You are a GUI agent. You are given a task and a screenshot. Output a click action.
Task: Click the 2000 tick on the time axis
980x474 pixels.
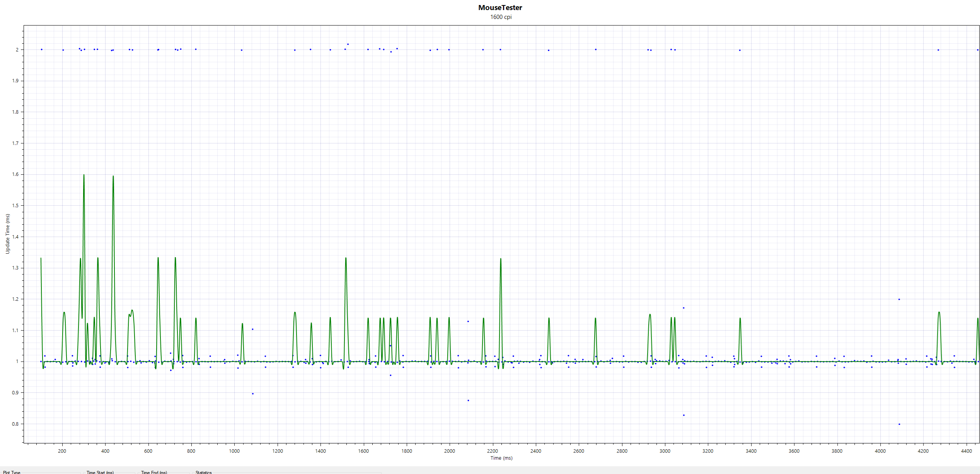pyautogui.click(x=450, y=451)
